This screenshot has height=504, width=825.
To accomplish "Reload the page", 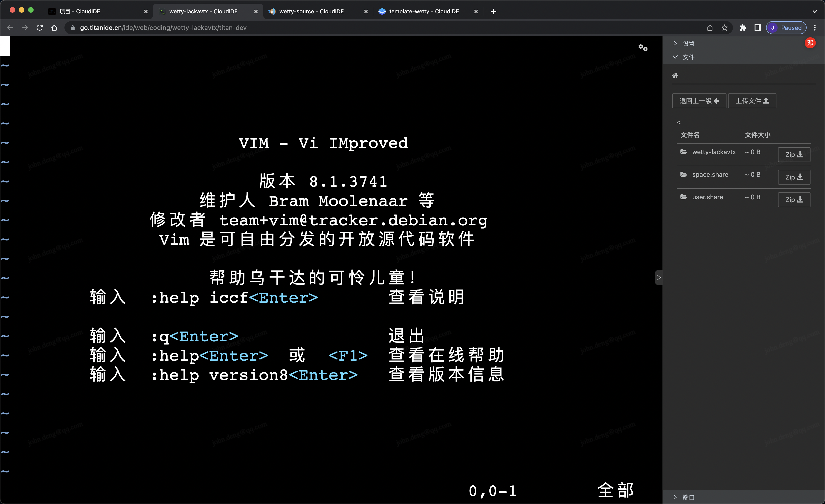I will (40, 28).
